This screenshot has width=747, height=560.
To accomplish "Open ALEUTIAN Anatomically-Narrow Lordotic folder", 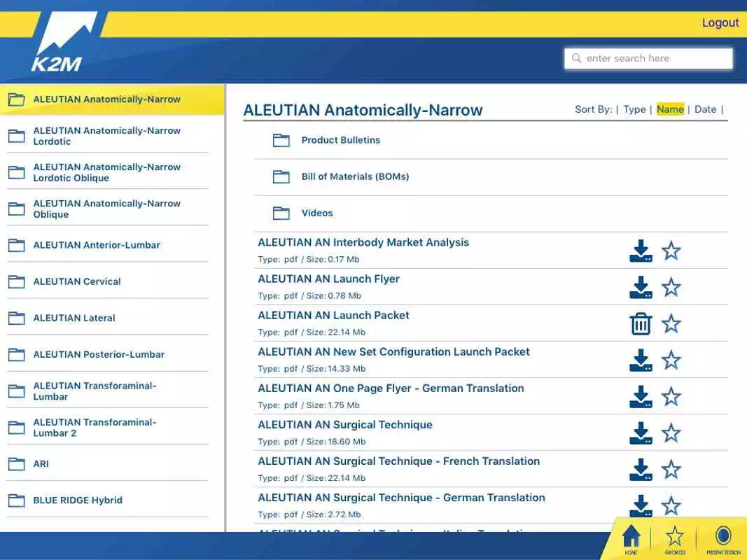I will (x=107, y=136).
